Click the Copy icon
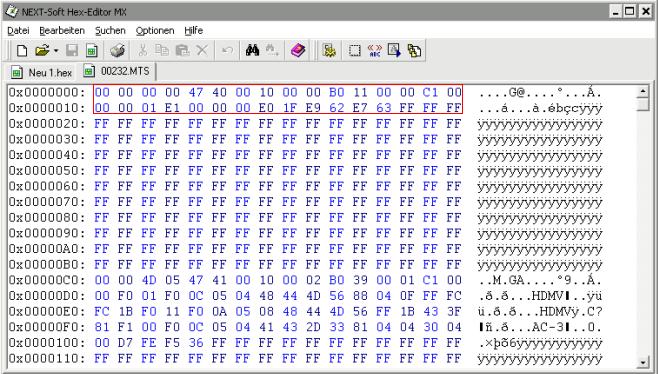The image size is (658, 374). coord(162,51)
